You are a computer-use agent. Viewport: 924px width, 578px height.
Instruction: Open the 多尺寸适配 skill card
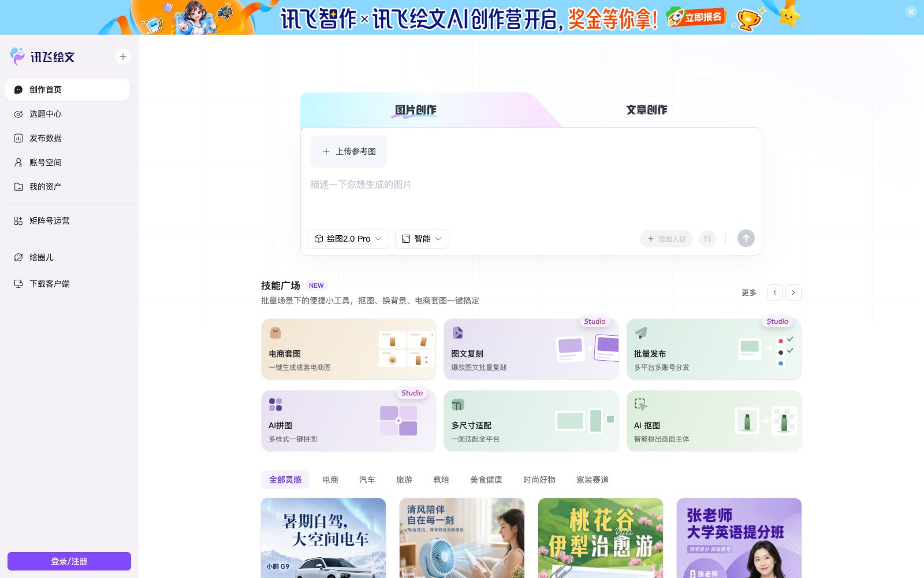pyautogui.click(x=531, y=421)
